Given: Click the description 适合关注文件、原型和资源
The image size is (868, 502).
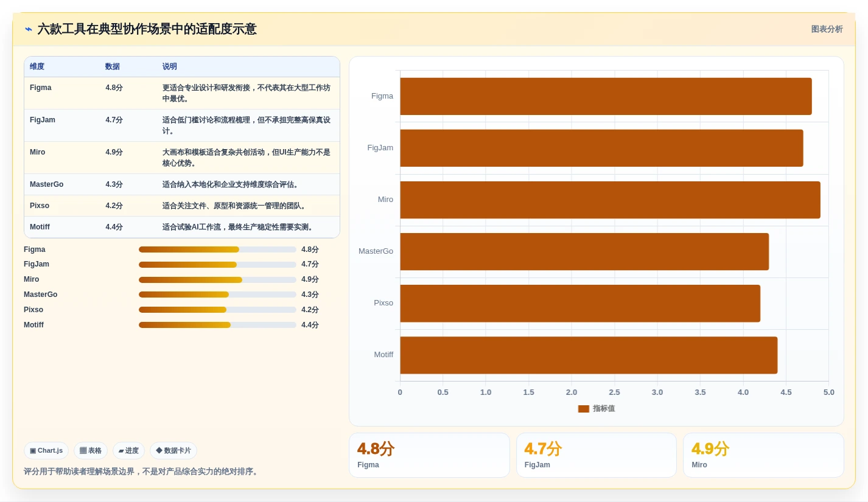Looking at the screenshot, I should tap(235, 206).
